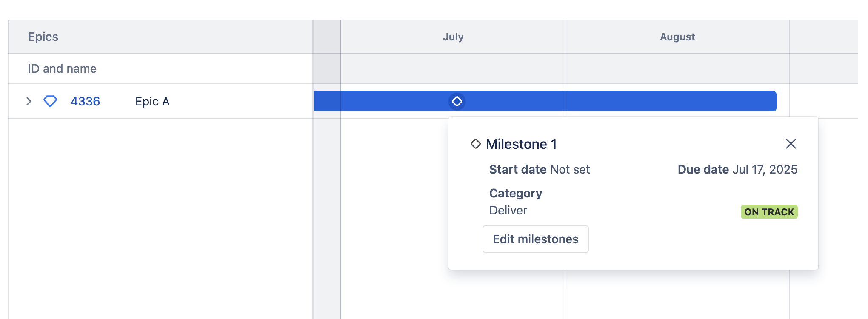Click the milestone diamond marker on the bar
868x319 pixels.
(x=457, y=101)
